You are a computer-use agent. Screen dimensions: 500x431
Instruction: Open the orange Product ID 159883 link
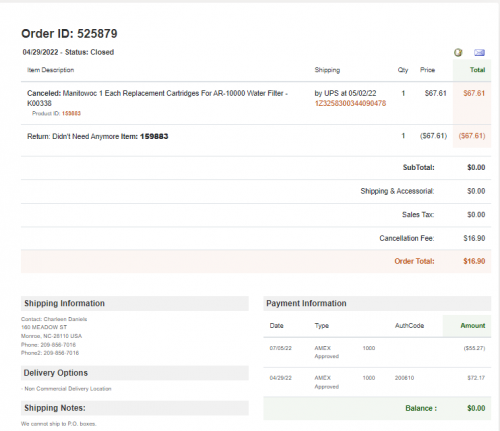pos(71,113)
